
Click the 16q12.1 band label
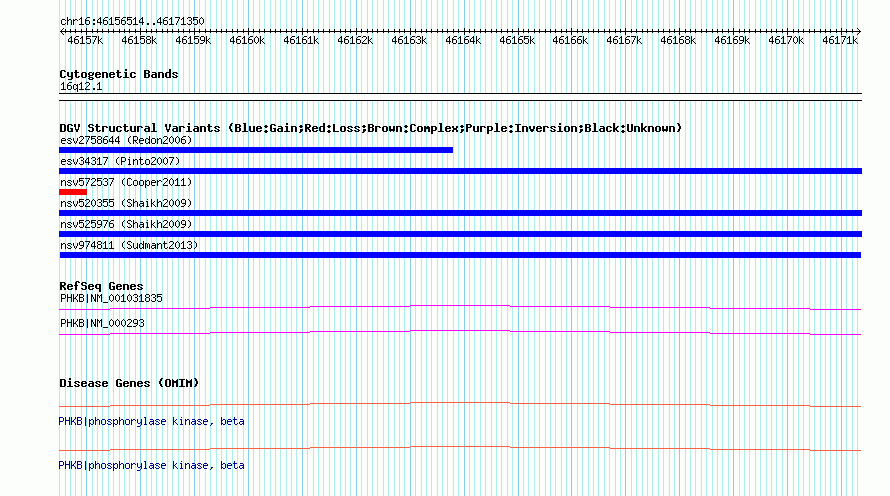[x=81, y=86]
